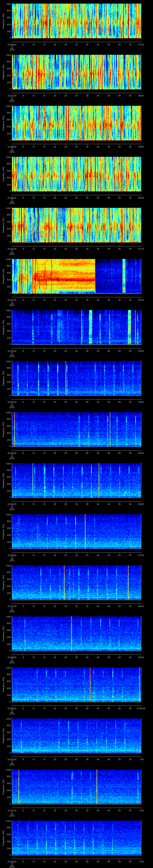Select the spectrogram panel starting at 22:47:00
The width and height of the screenshot is (153, 868).
click(77, 72)
